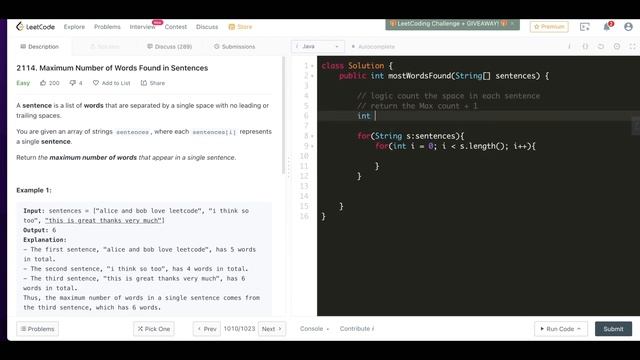Switch to the Discuss (289) tab

click(169, 47)
